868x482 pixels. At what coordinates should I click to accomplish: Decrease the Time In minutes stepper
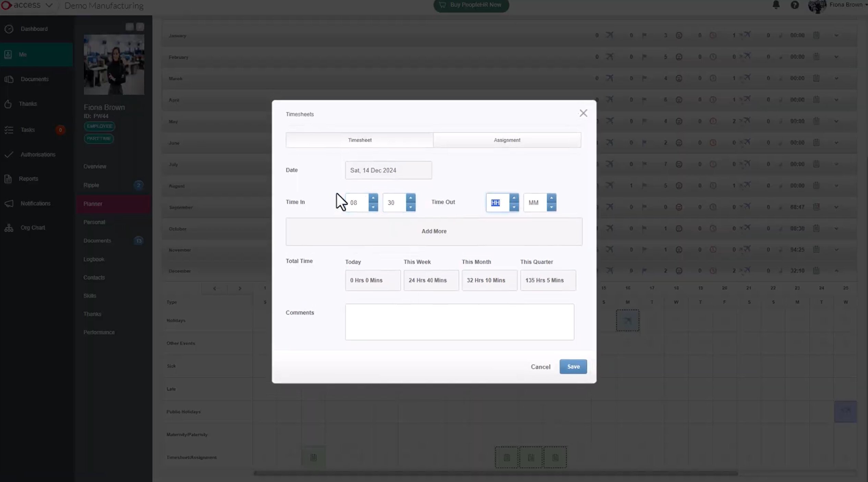410,207
